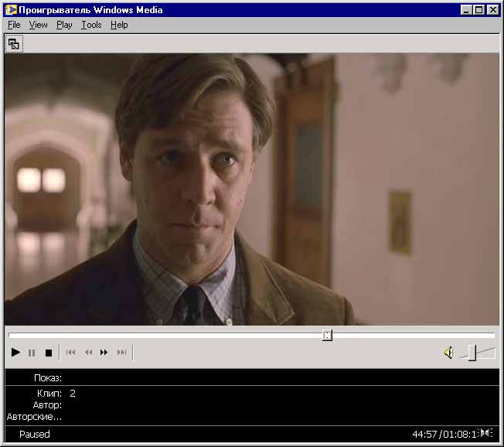
Task: Open the Tools menu
Action: click(x=91, y=25)
